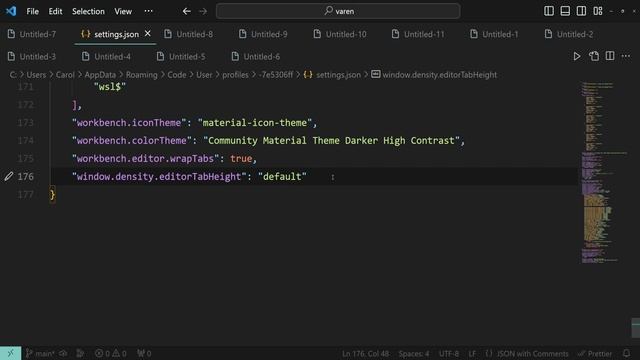Expand the '-7e5306ff' breadcrumb
Screen dimensions: 640x360
pos(276,75)
